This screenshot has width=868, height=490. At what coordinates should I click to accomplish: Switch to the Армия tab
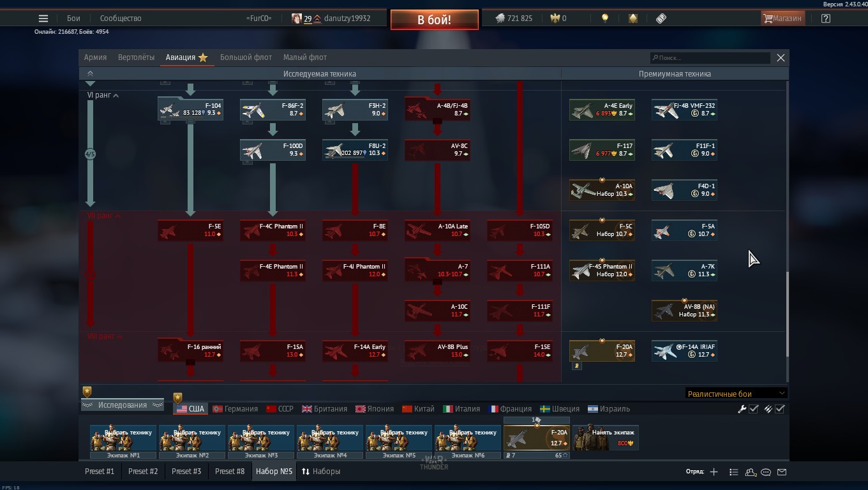point(95,57)
